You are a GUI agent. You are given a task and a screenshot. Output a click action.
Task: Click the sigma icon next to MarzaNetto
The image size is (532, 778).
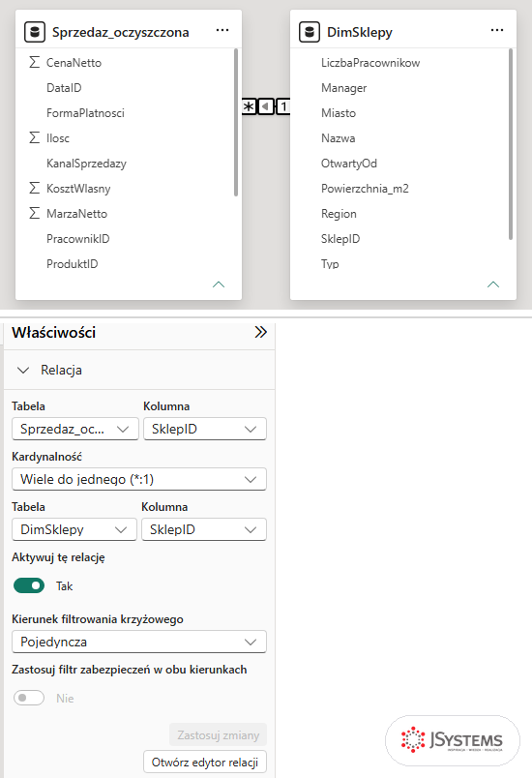click(x=34, y=213)
